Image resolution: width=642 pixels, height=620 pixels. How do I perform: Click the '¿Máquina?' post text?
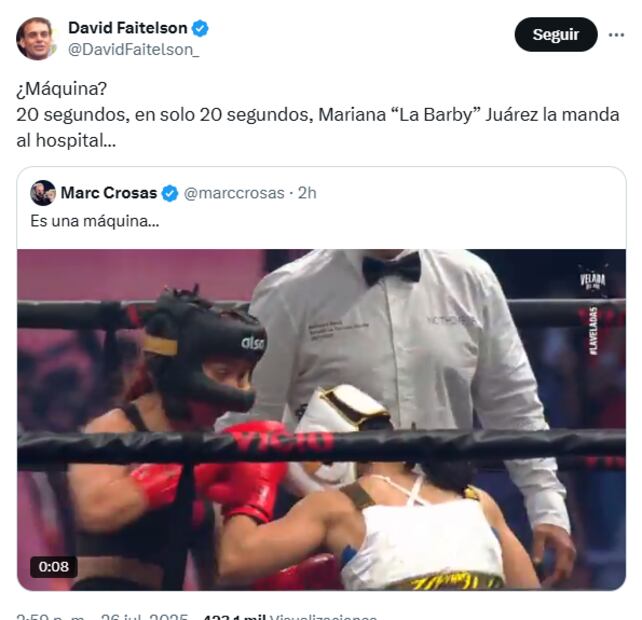pos(61,89)
